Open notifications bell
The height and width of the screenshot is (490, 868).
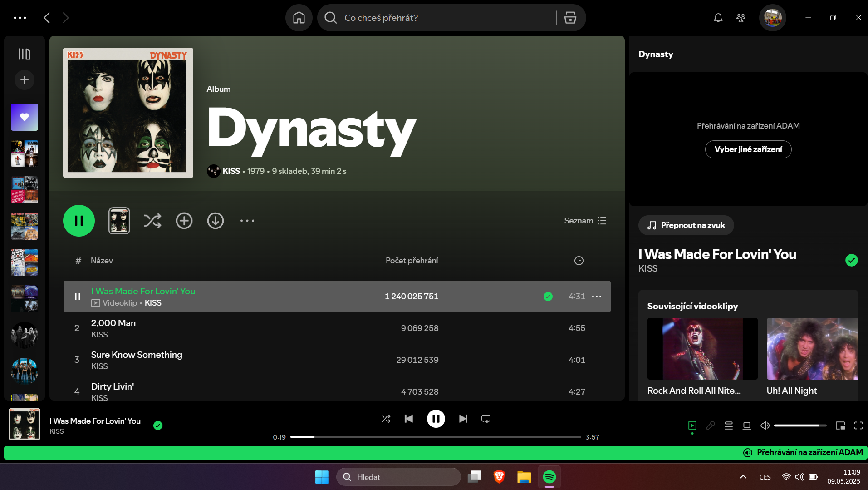pos(718,18)
